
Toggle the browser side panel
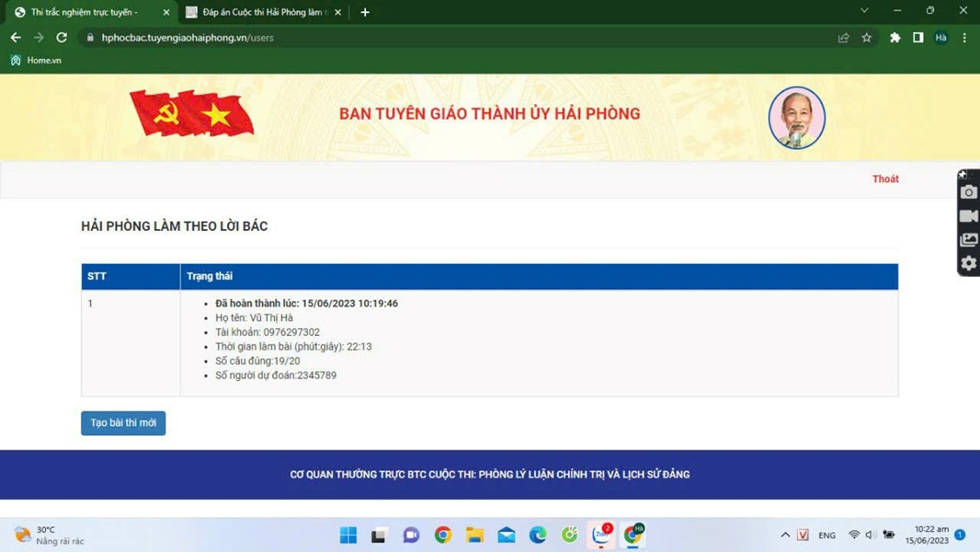[918, 38]
